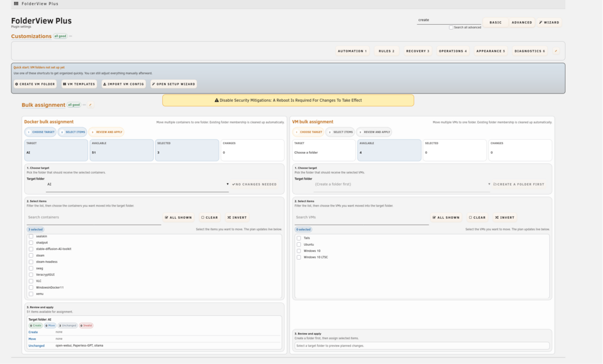
Task: Focus the Search containers field
Action: (x=94, y=218)
